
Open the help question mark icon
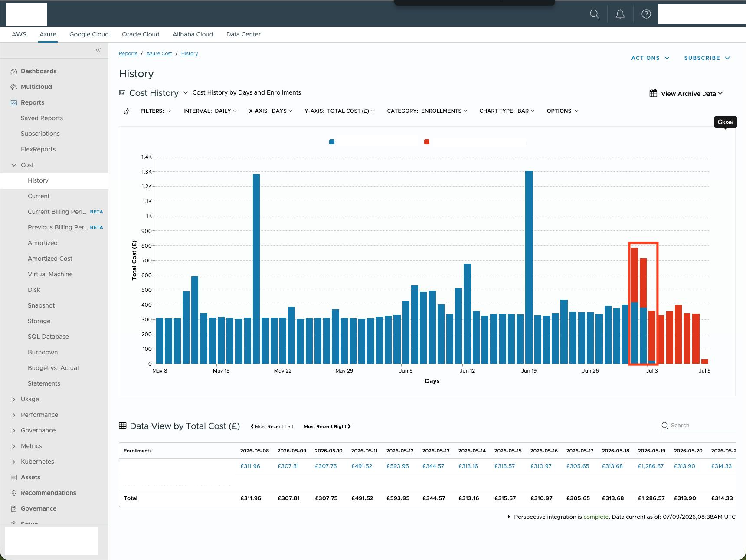(646, 14)
